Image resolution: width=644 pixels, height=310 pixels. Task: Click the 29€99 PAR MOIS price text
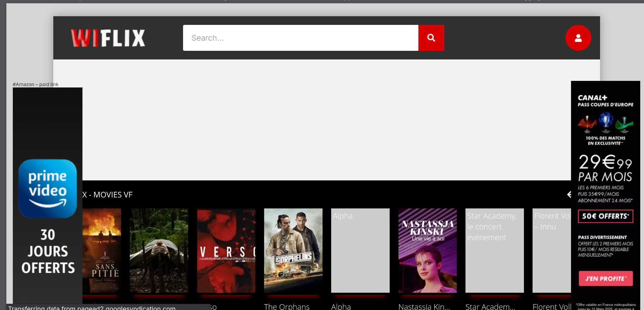605,168
